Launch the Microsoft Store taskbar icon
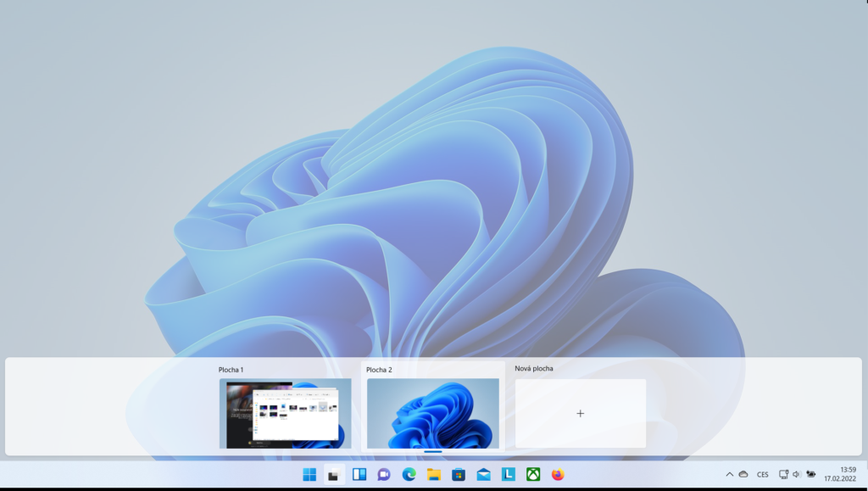868x491 pixels. (x=459, y=474)
